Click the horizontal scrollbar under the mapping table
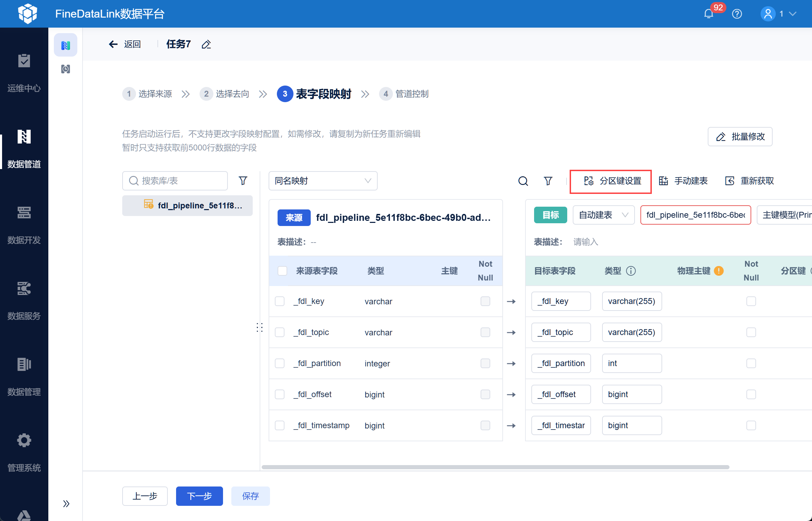The width and height of the screenshot is (812, 521). click(x=495, y=467)
